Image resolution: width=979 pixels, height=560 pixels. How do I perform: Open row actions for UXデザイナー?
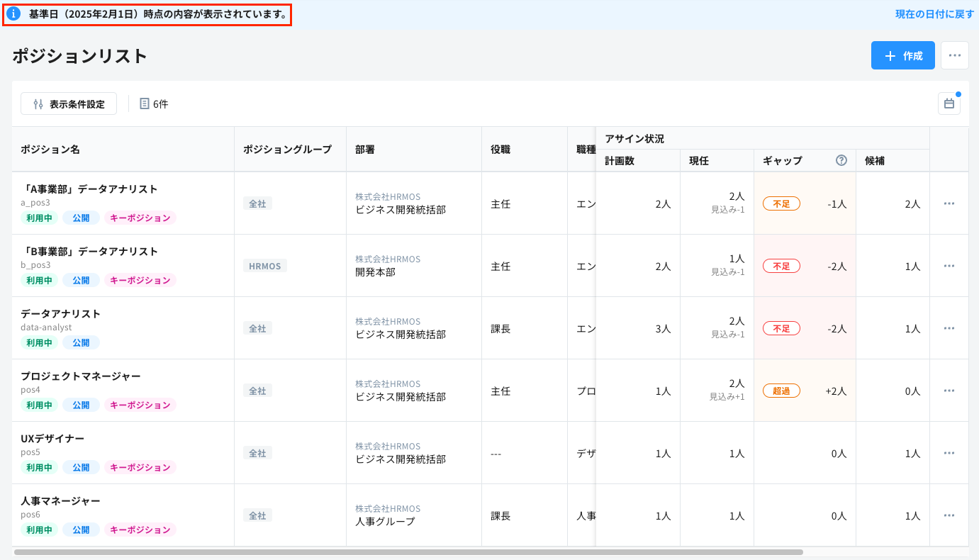click(949, 452)
